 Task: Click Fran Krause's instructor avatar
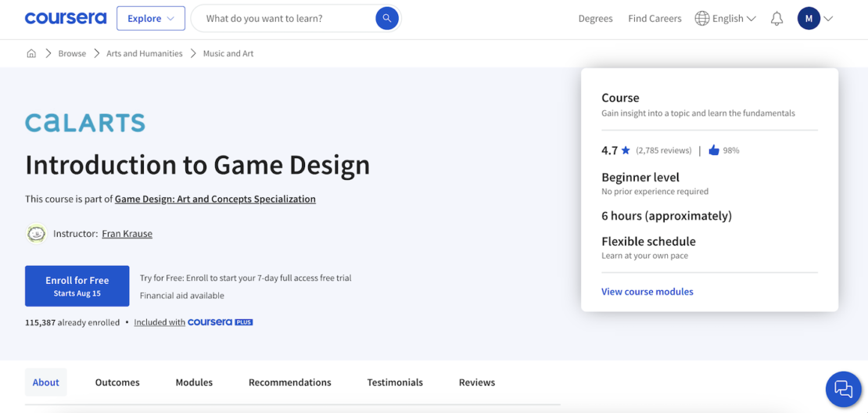[x=37, y=234]
